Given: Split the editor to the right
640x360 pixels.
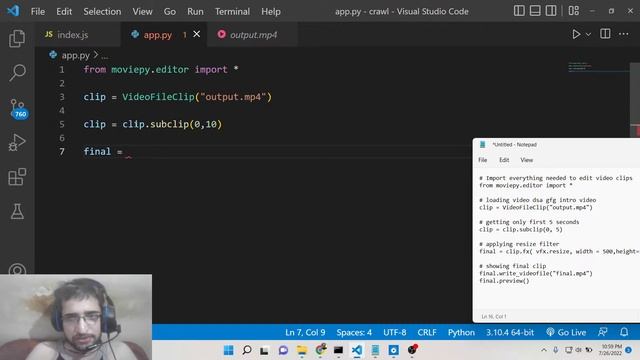Looking at the screenshot, I should pyautogui.click(x=605, y=34).
